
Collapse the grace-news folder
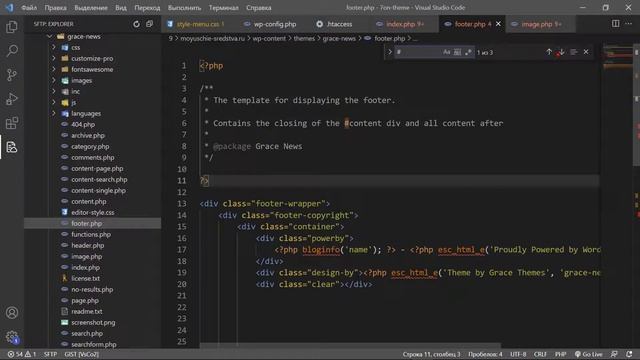tap(49, 36)
